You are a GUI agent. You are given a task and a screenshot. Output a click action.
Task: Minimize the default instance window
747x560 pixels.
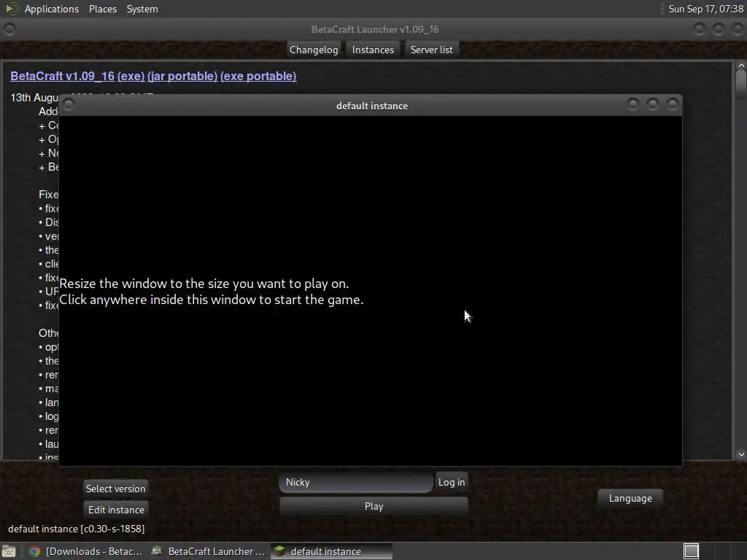tap(633, 104)
